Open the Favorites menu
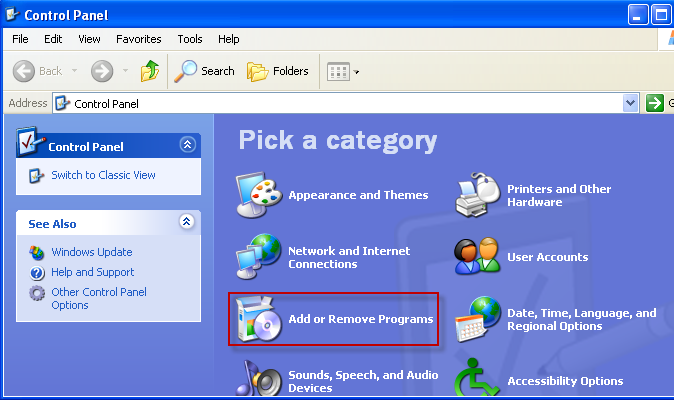 pos(138,39)
